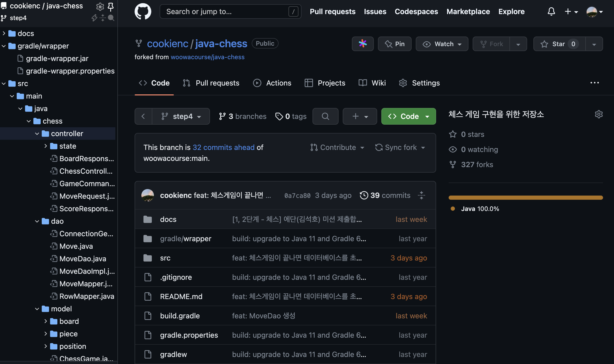This screenshot has height=364, width=614.
Task: Open the 32 commits ahead link
Action: click(224, 147)
